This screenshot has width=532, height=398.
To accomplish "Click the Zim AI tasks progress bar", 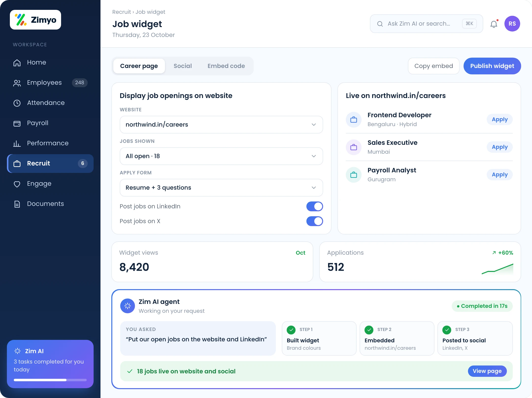I will [50, 380].
